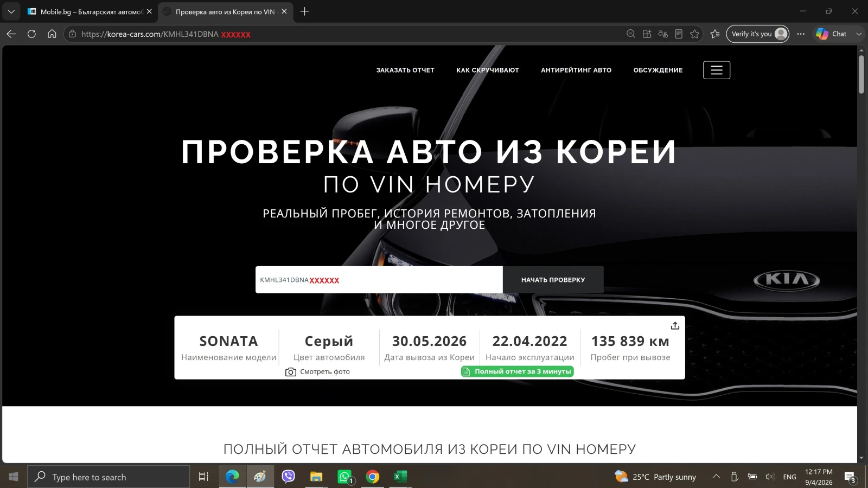Screen dimensions: 868x488
Task: Open the notification center icon
Action: [850, 477]
